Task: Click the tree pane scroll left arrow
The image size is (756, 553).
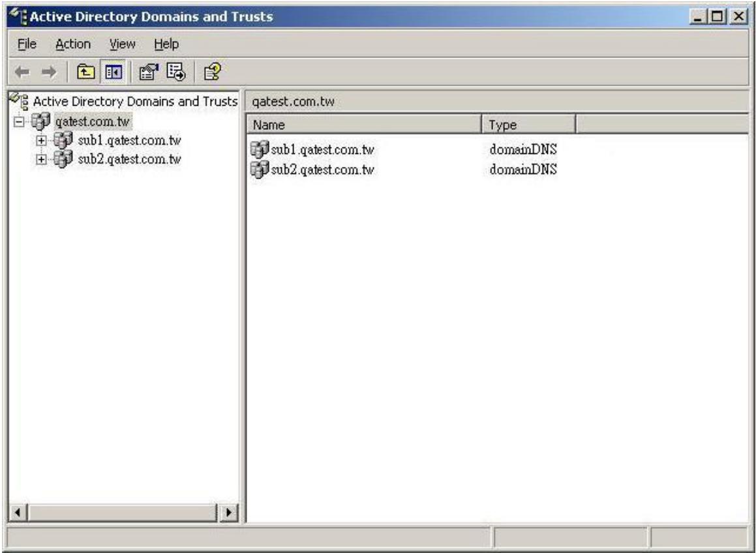Action: 18,512
